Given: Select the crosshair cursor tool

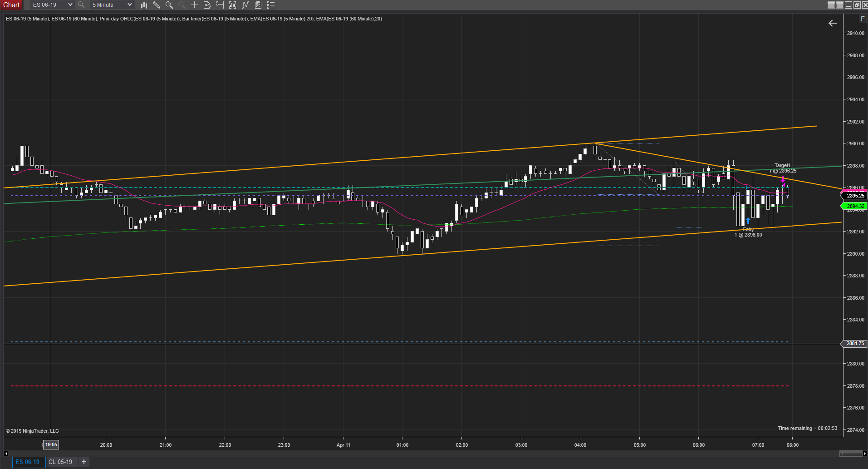Looking at the screenshot, I should pyautogui.click(x=194, y=5).
